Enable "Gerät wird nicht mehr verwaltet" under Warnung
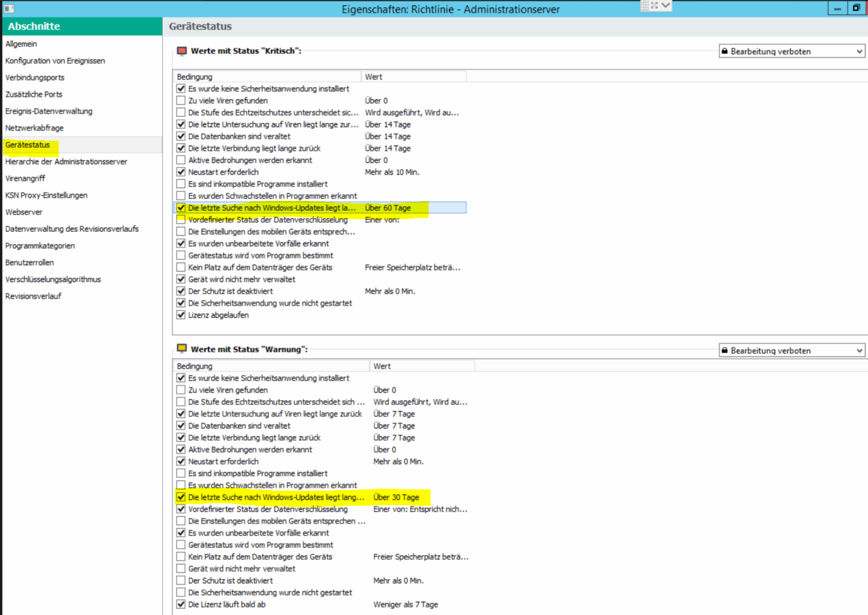Screen dimensions: 868x615 (x=181, y=569)
